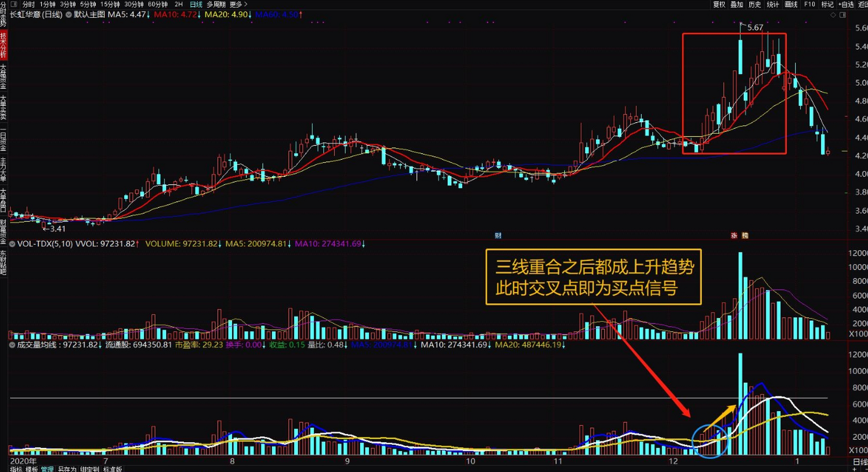Switch to the 60分钟 timeframe

tap(158, 4)
